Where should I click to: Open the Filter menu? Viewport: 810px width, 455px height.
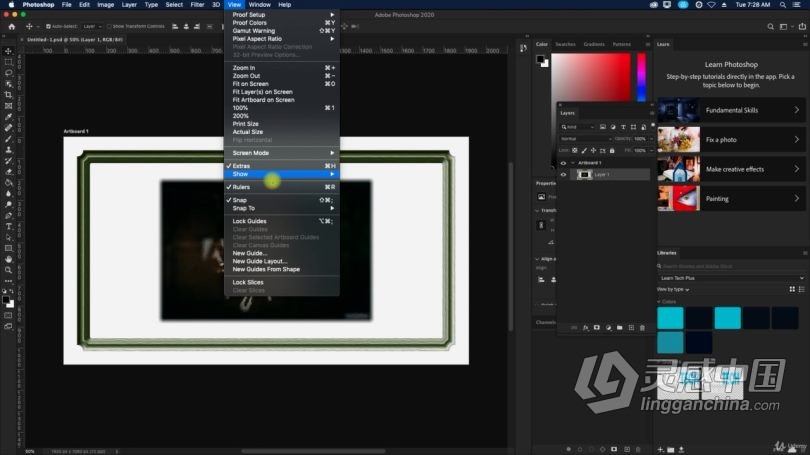(197, 5)
